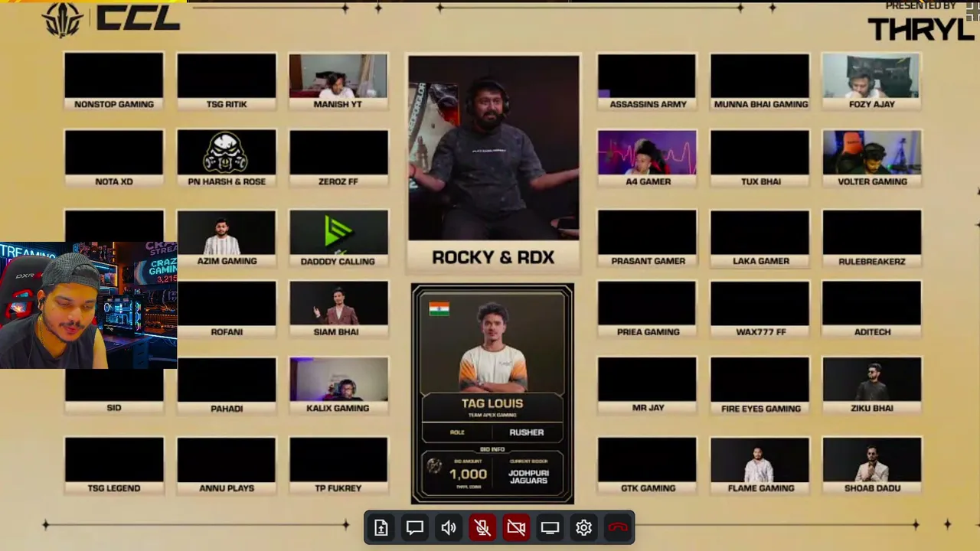Click the Nota XD name label

click(114, 181)
